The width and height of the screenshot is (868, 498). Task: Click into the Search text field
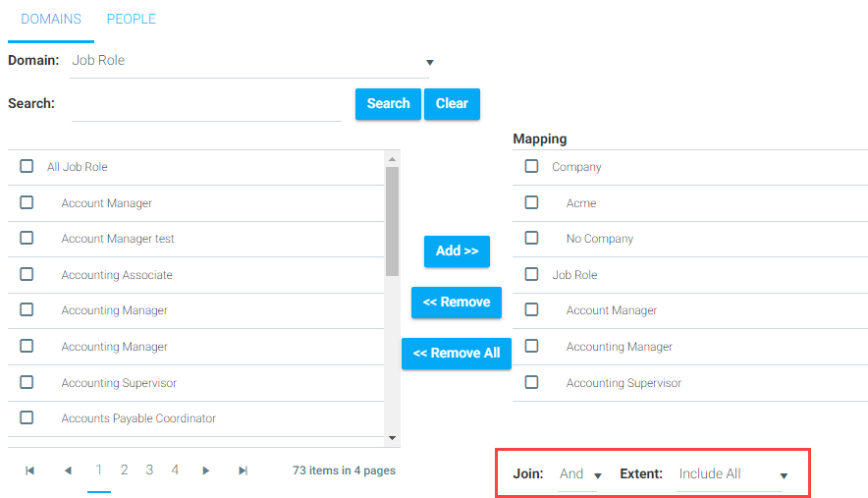point(206,105)
